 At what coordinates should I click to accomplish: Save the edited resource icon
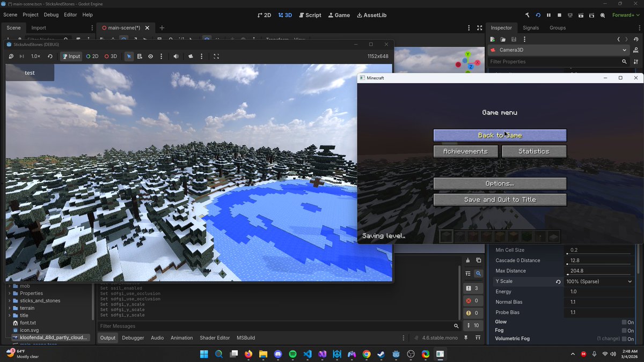coord(514,39)
